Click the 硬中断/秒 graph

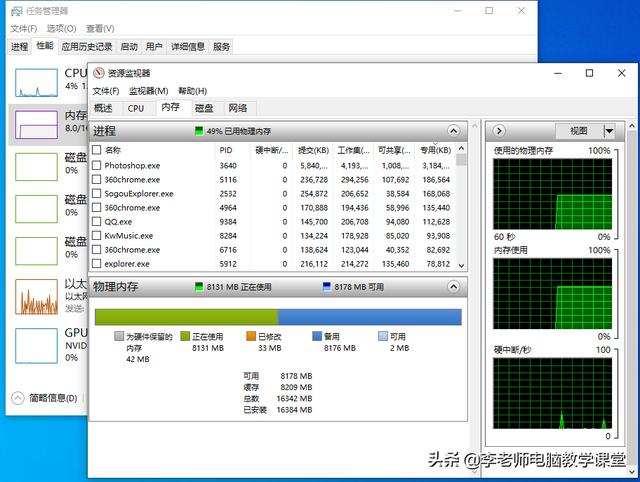[552, 393]
